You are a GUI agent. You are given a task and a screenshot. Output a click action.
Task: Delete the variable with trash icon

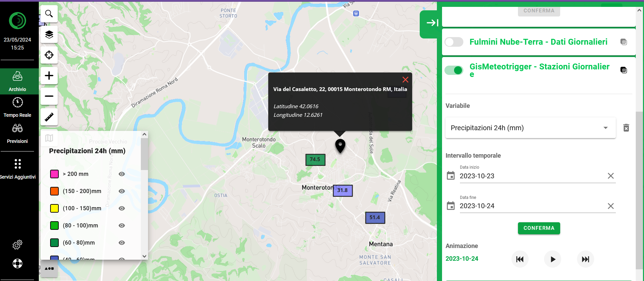point(626,128)
